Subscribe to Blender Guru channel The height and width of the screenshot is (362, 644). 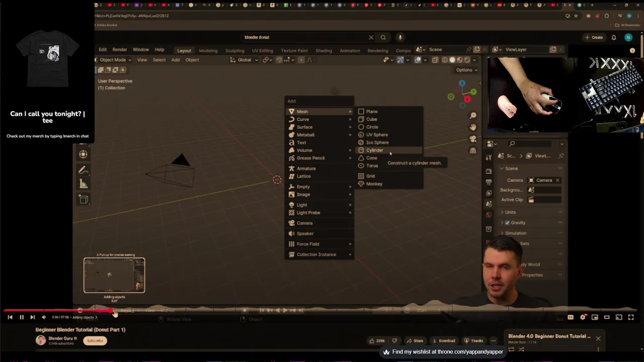pyautogui.click(x=95, y=341)
